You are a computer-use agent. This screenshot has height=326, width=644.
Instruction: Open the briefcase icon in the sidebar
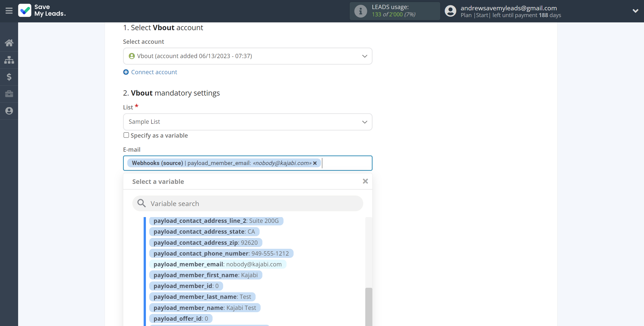pyautogui.click(x=9, y=94)
